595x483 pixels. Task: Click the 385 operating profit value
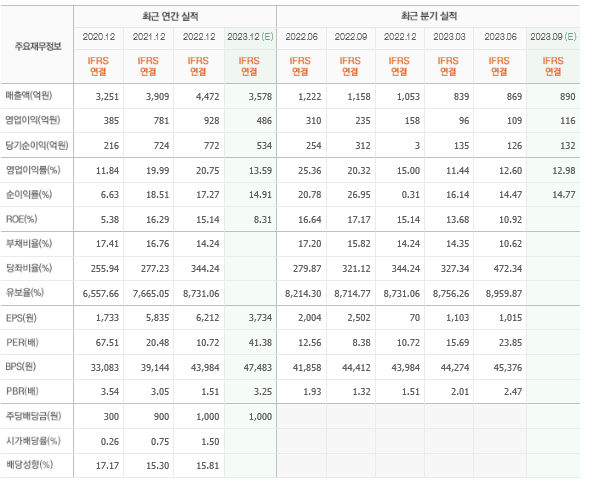pyautogui.click(x=111, y=121)
